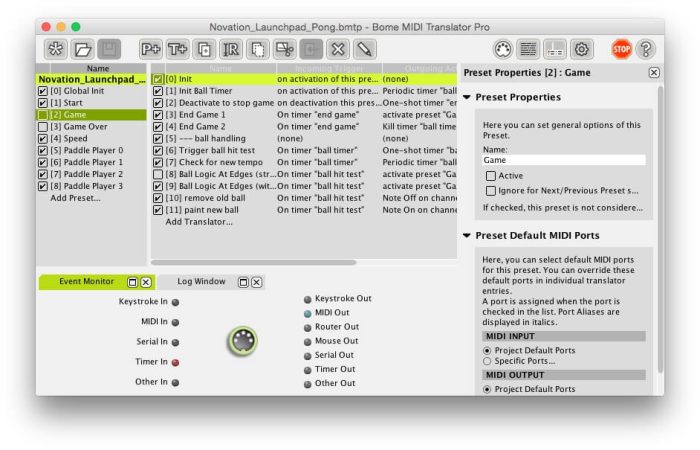Select the [5] Paddle Player 0 preset
The height and width of the screenshot is (450, 700).
[x=91, y=150]
